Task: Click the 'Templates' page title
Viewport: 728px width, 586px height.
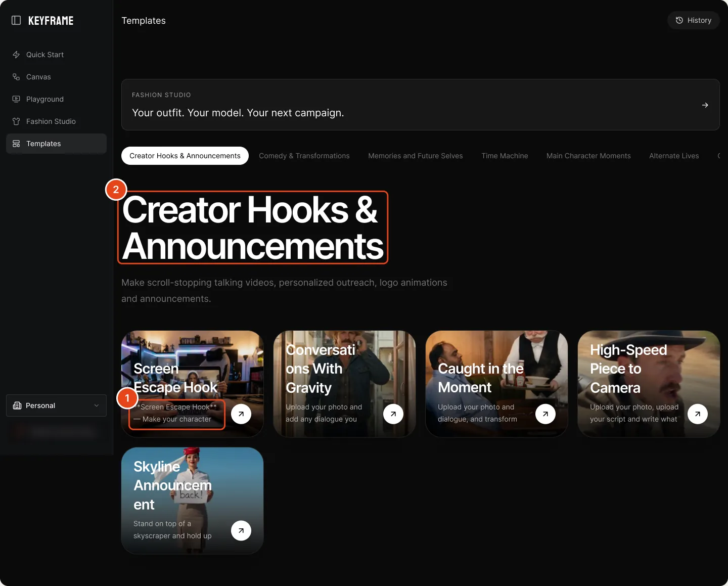Action: [x=144, y=21]
